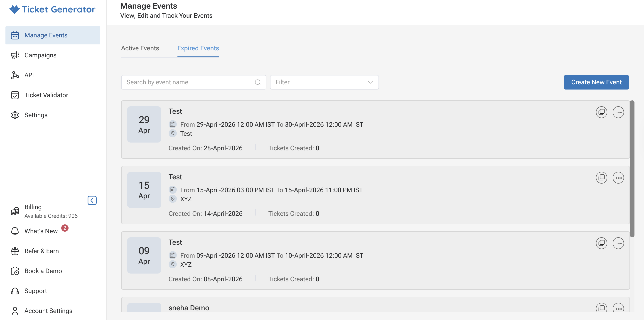The height and width of the screenshot is (320, 644).
Task: Click Create New Event button
Action: [596, 82]
